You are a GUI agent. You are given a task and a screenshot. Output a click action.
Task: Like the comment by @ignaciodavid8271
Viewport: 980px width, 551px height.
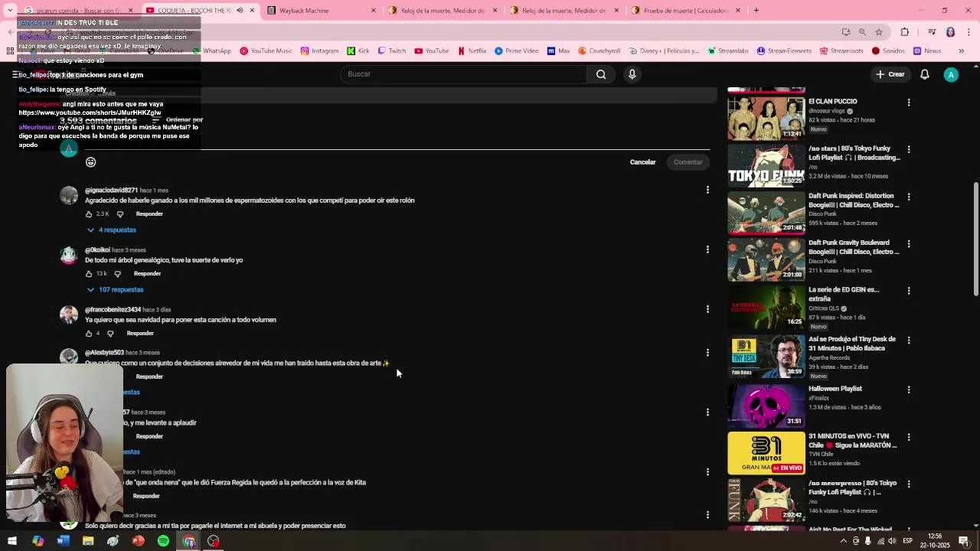(89, 214)
